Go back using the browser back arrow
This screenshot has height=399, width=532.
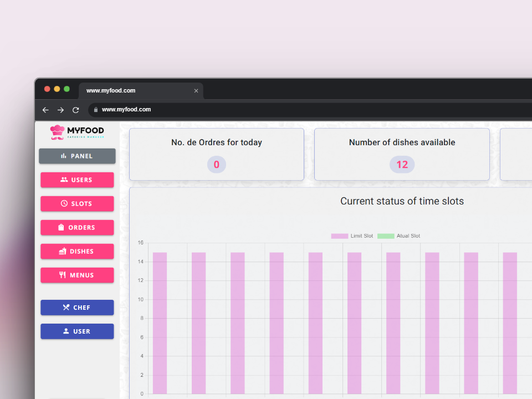click(x=45, y=110)
